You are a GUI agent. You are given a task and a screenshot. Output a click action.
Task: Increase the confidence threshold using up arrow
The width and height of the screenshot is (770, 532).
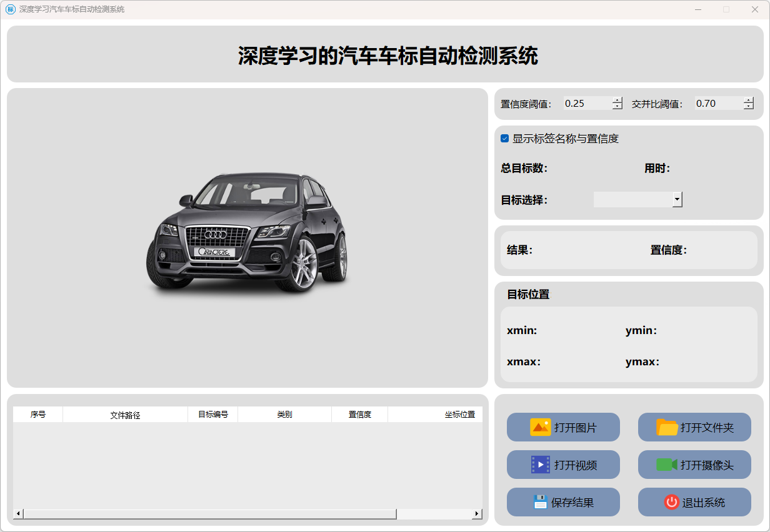[x=617, y=101]
